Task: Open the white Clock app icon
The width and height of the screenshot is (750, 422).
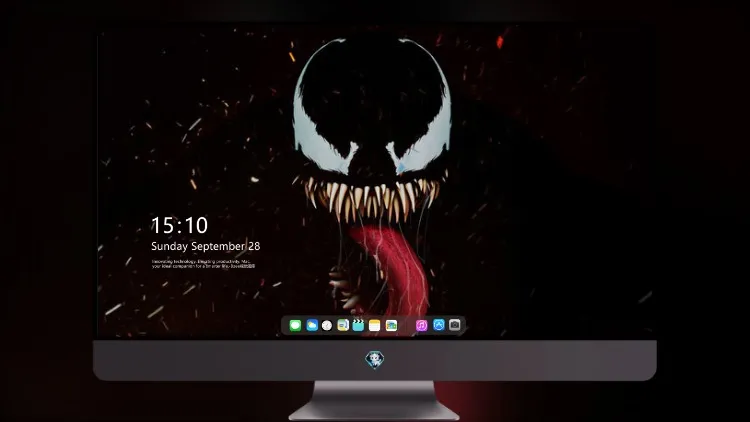Action: pos(327,325)
